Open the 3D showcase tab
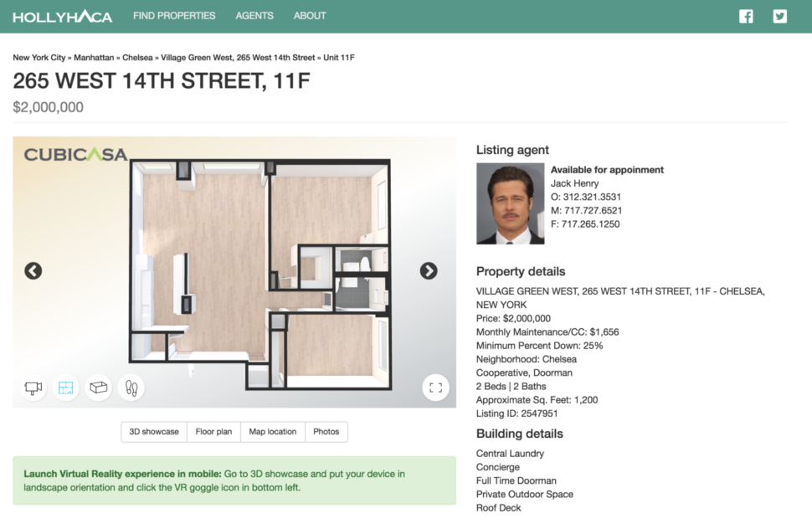812x524 pixels. pos(154,432)
